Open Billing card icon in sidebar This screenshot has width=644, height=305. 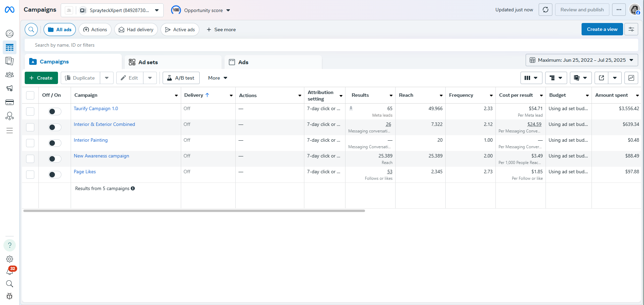tap(10, 102)
